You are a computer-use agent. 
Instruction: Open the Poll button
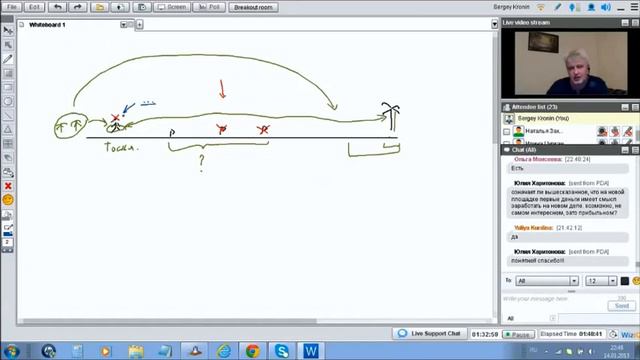click(209, 7)
